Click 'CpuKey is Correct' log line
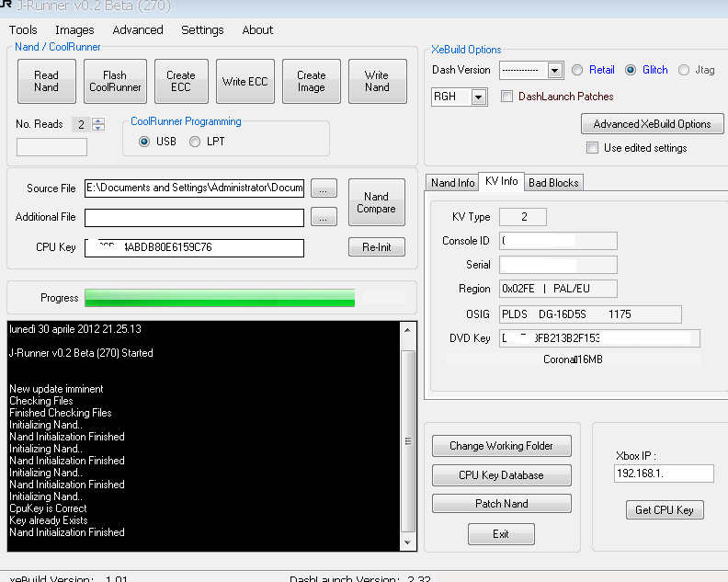Viewport: 728px width, 582px height. click(x=48, y=508)
